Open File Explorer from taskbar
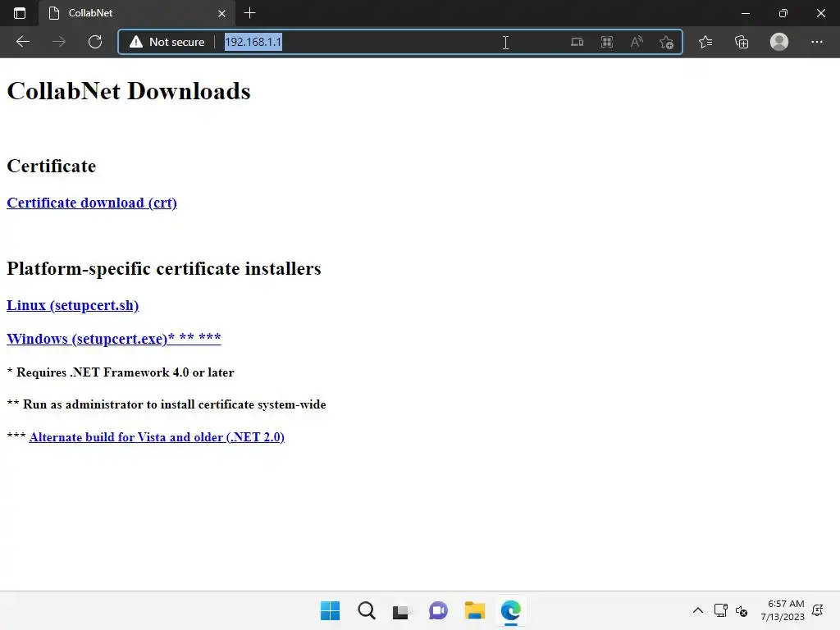The width and height of the screenshot is (840, 630). pyautogui.click(x=475, y=610)
